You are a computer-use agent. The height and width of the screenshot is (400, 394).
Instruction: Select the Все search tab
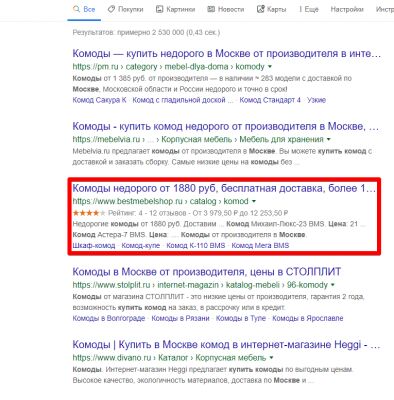pos(84,10)
